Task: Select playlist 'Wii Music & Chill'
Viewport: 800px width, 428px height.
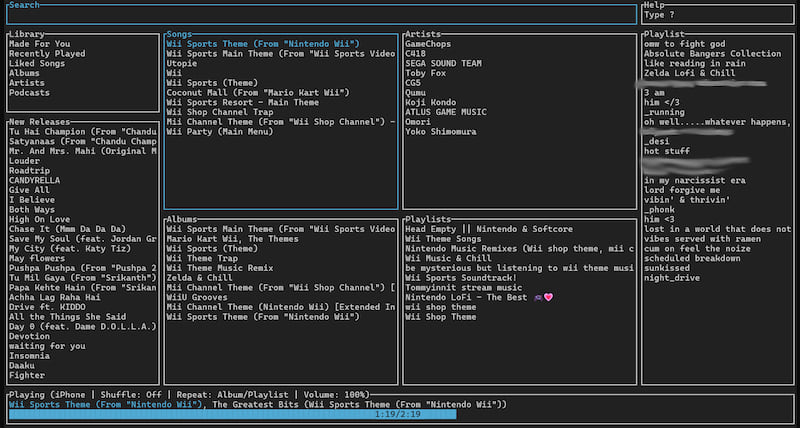Action: [448, 258]
